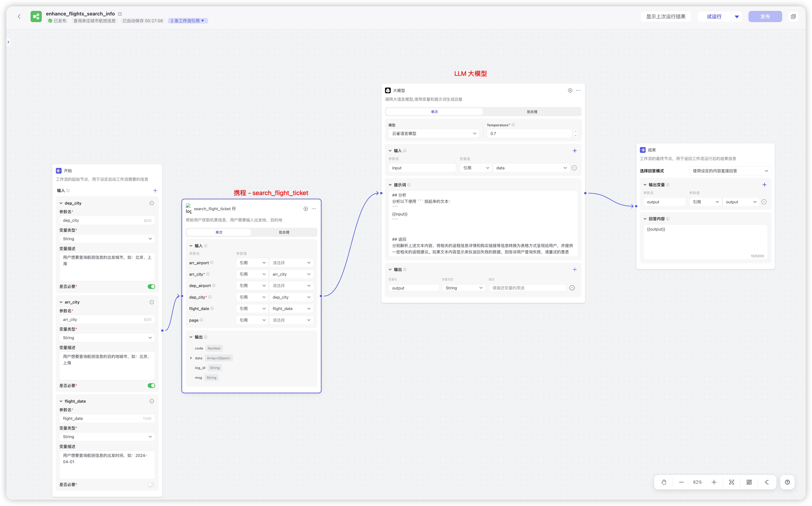This screenshot has height=506, width=812.
Task: Open flight_date value dropdown in ticket node
Action: 291,309
